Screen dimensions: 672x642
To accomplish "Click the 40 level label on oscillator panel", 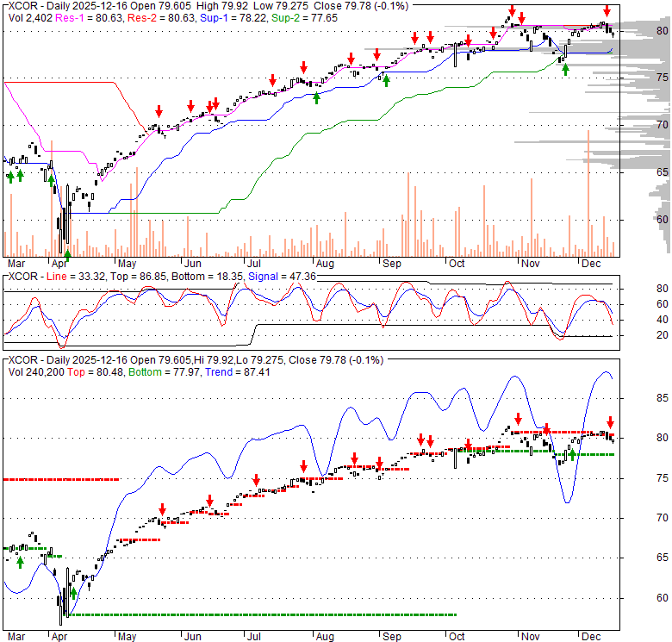I will 663,320.
